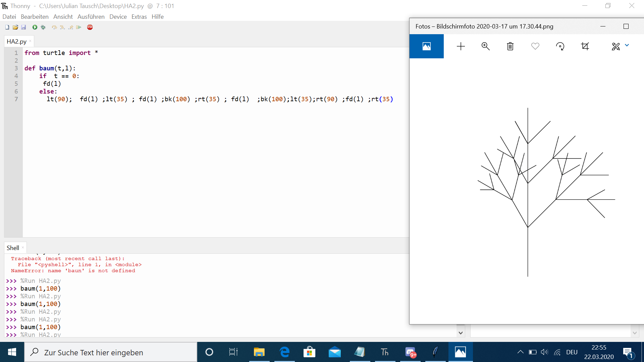This screenshot has width=644, height=362.
Task: Delete the screenshot using the trash icon
Action: [510, 46]
